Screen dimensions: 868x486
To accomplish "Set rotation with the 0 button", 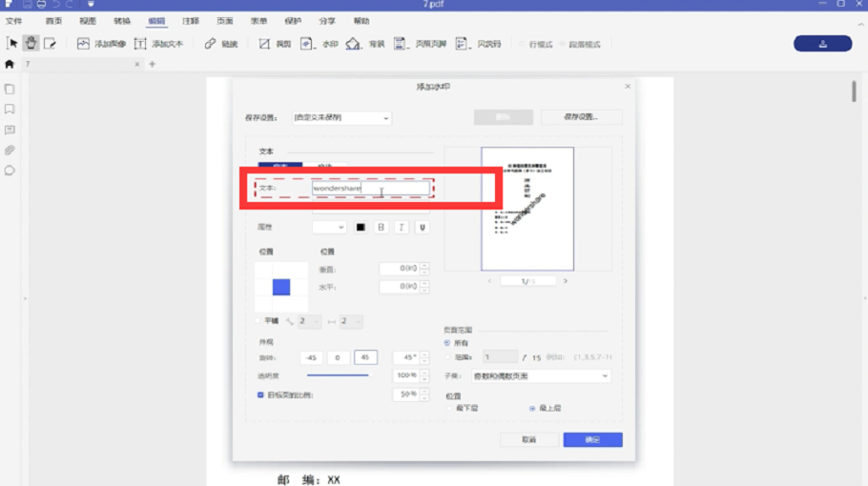I will click(x=337, y=357).
